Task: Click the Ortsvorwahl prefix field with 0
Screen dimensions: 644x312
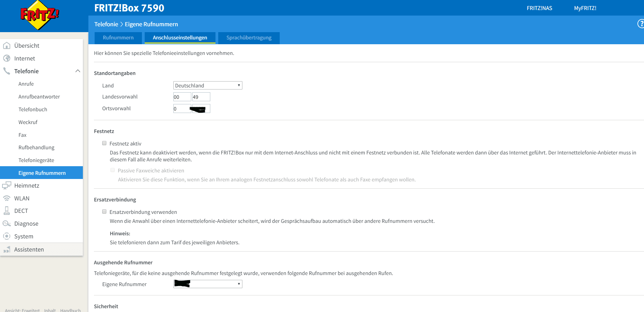Action: (x=182, y=108)
